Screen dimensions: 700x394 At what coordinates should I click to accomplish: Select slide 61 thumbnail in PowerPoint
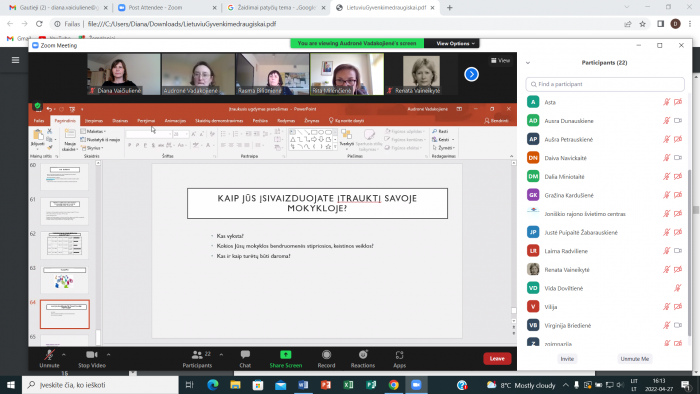click(x=64, y=211)
